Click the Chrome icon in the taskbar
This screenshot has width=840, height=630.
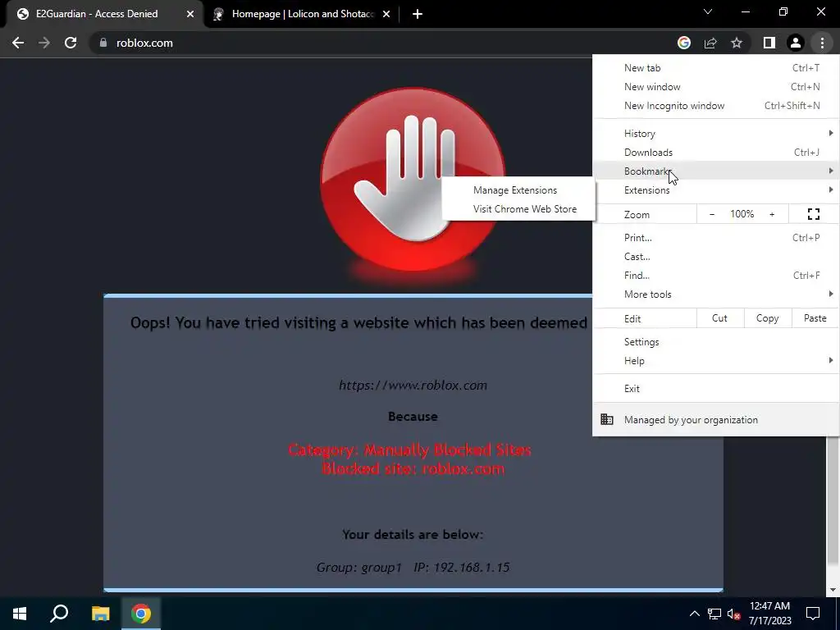click(x=141, y=614)
